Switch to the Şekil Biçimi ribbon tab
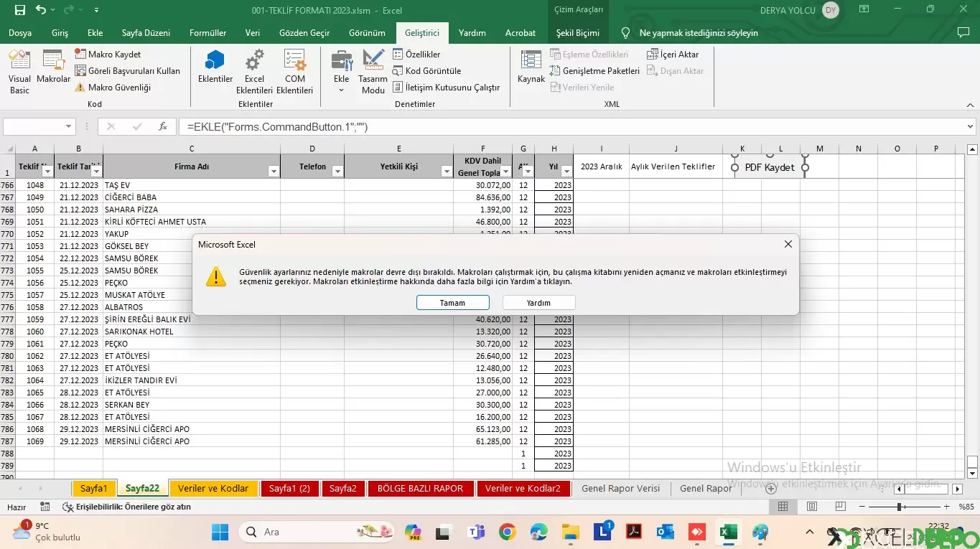 tap(577, 33)
